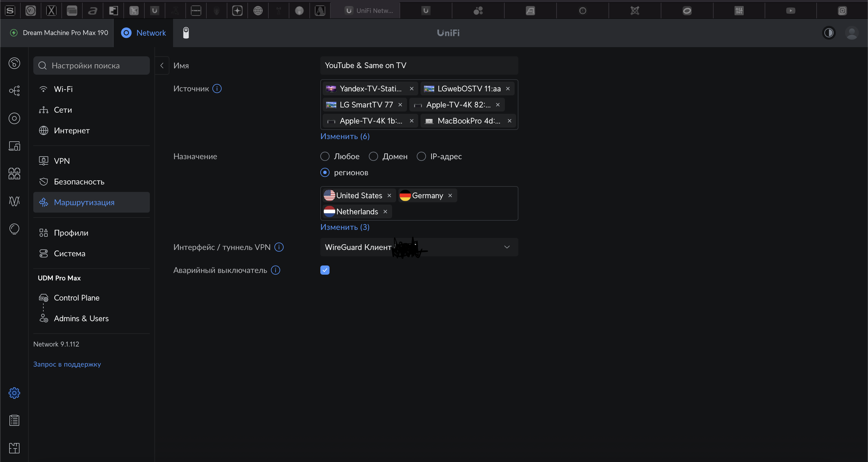This screenshot has width=868, height=462.
Task: Go to VPN settings menu item
Action: pos(62,161)
